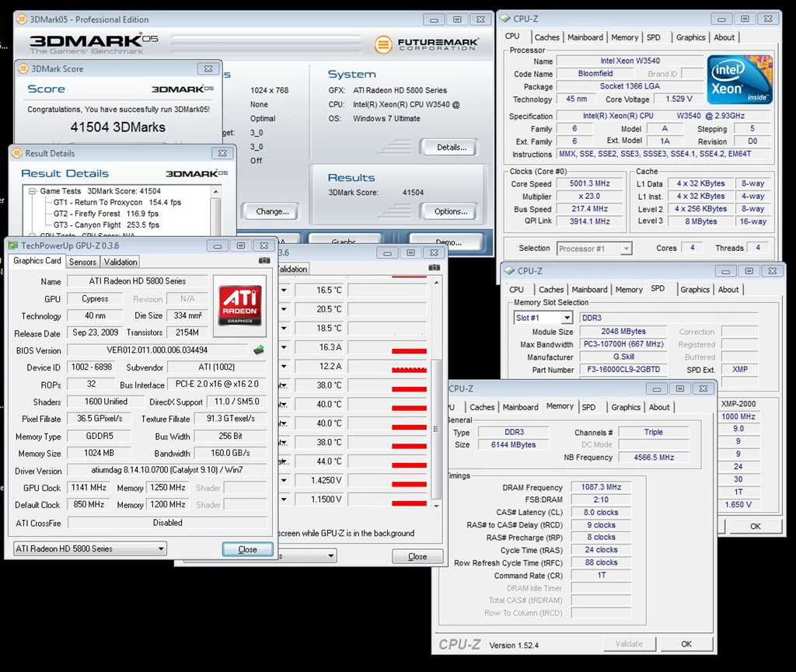Switch to the Sensors tab in GPU-Z

tap(82, 262)
